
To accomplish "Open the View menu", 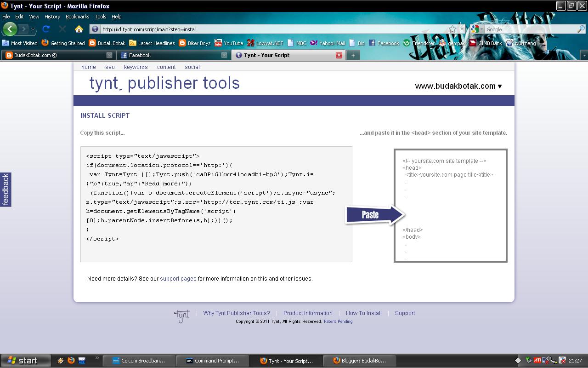I will [x=34, y=17].
